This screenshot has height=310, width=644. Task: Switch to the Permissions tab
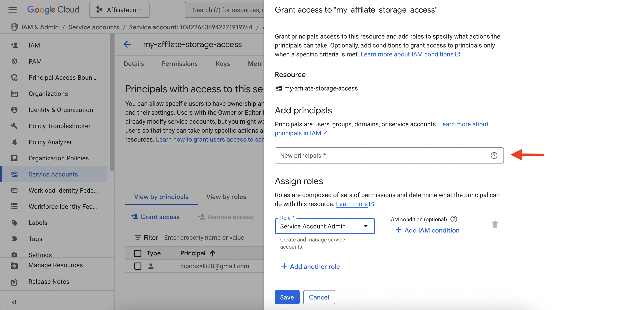coord(180,64)
